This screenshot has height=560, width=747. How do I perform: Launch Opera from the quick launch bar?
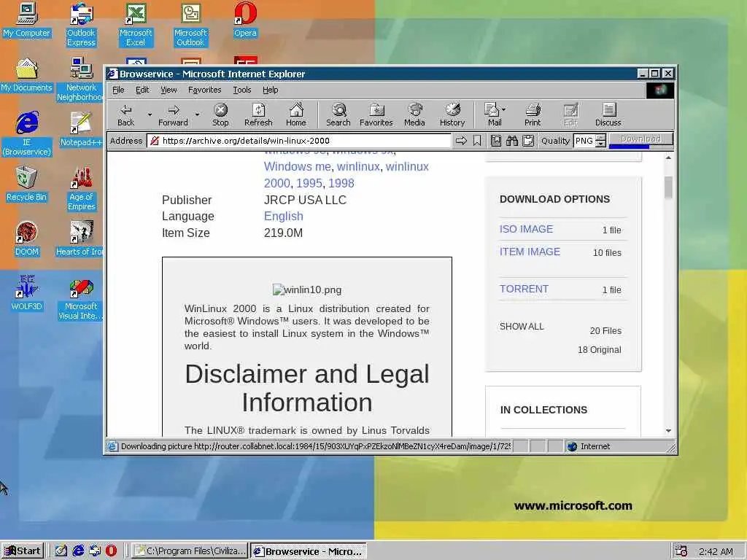111,551
